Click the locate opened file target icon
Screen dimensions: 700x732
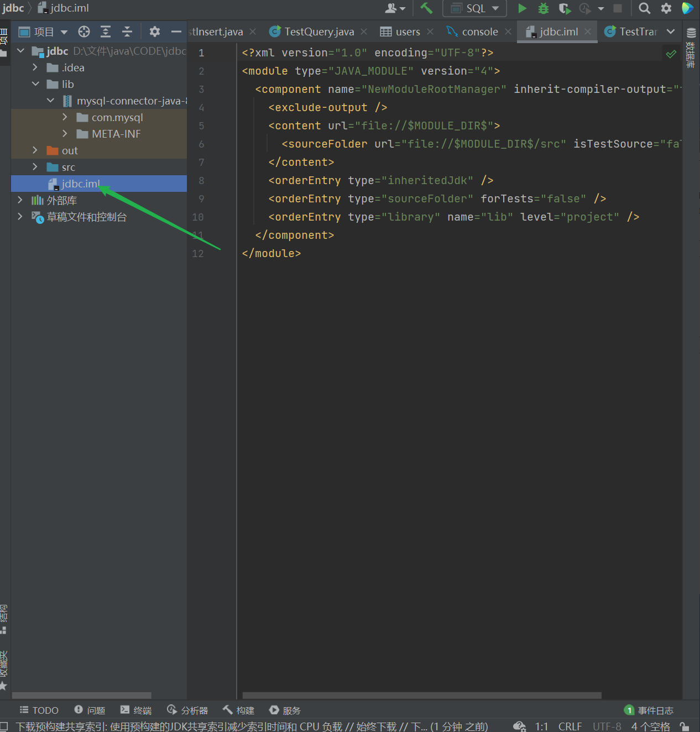[84, 32]
